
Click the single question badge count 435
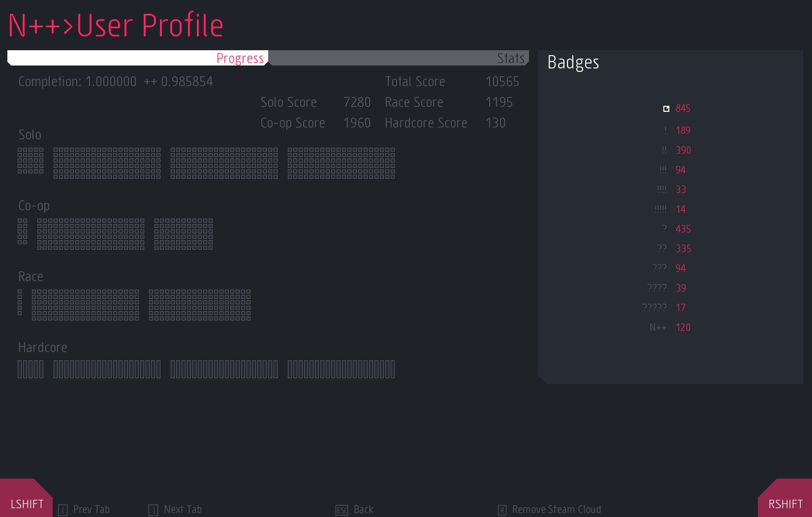click(x=684, y=229)
